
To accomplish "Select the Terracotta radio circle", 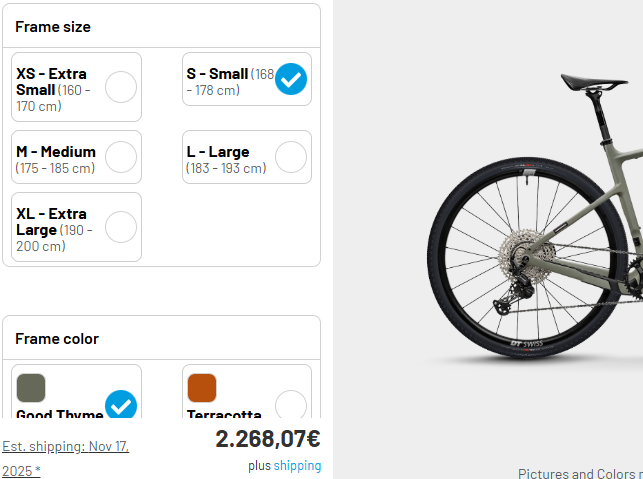I will point(291,405).
